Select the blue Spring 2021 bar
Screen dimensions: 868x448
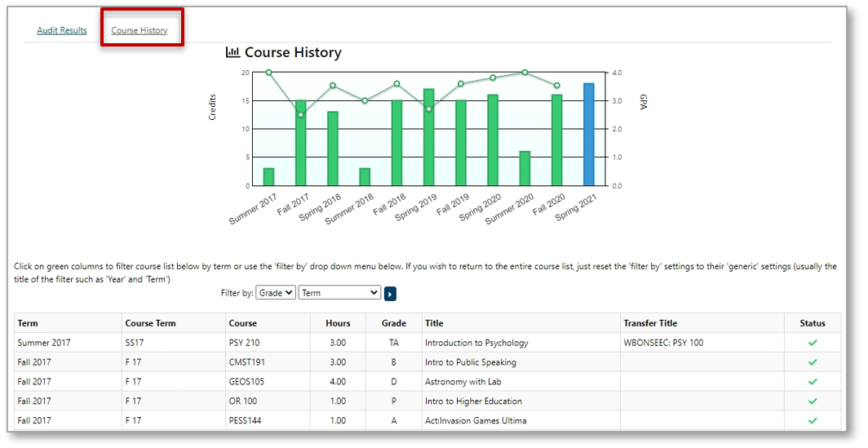(588, 135)
